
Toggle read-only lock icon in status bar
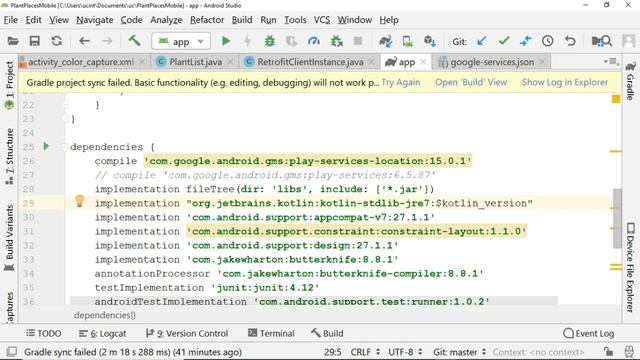[x=608, y=351]
